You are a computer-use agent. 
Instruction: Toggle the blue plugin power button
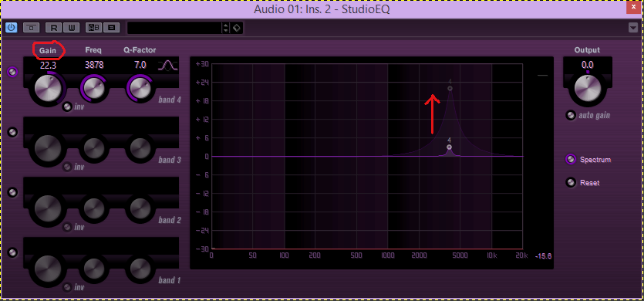tap(11, 28)
